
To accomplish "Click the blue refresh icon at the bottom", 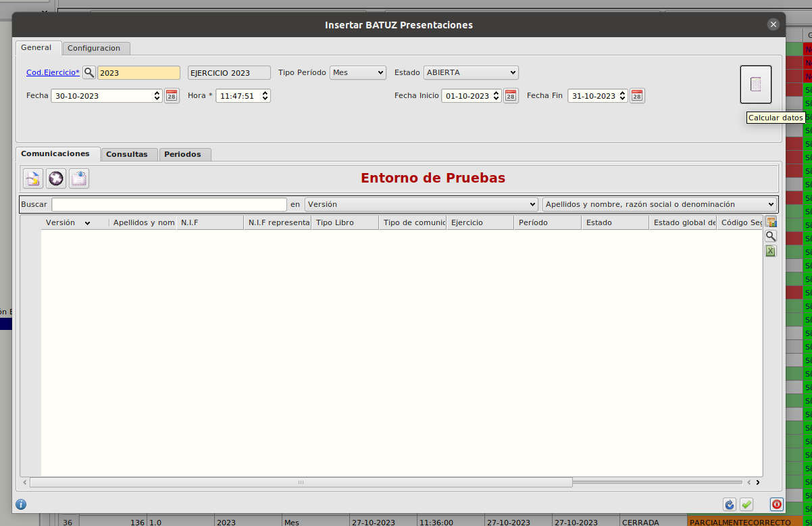I will [729, 504].
